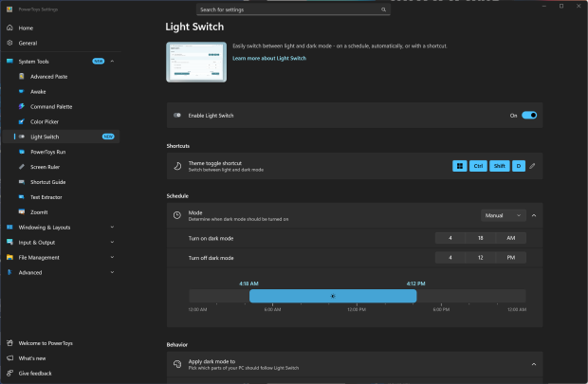This screenshot has width=588, height=384.
Task: Click the Command Palette lightning icon
Action: tap(22, 106)
